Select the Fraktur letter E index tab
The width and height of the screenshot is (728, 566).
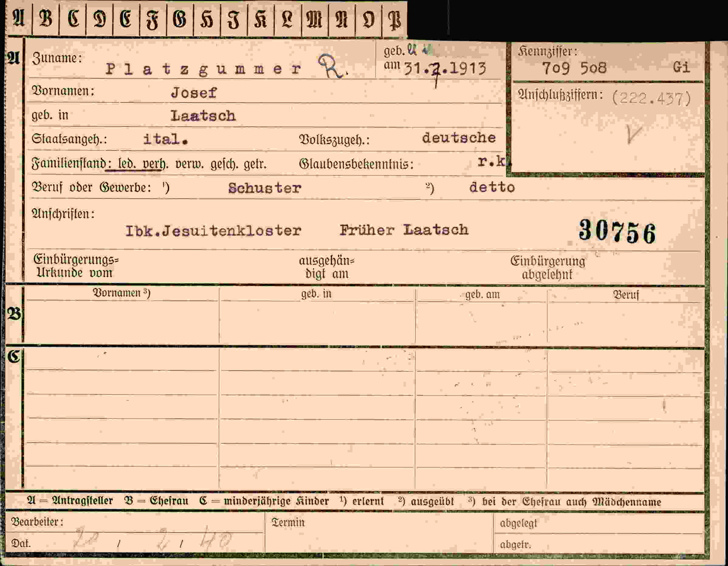click(x=126, y=19)
